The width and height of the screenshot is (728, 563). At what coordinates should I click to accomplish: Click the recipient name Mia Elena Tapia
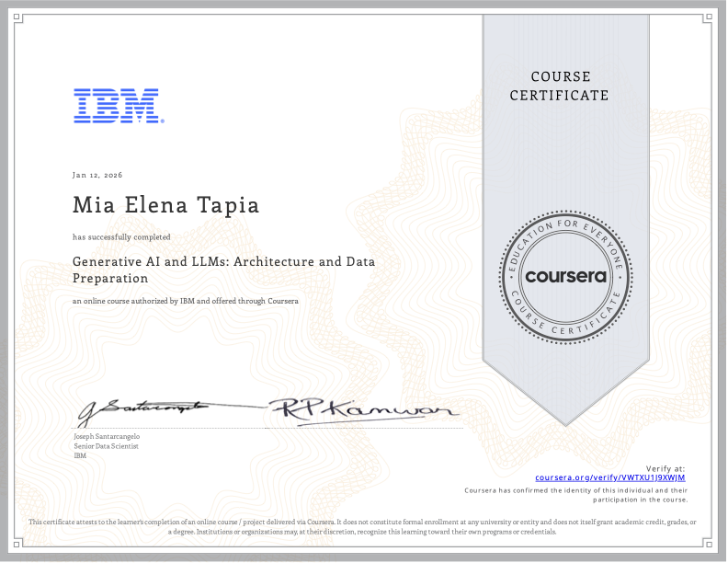(166, 205)
